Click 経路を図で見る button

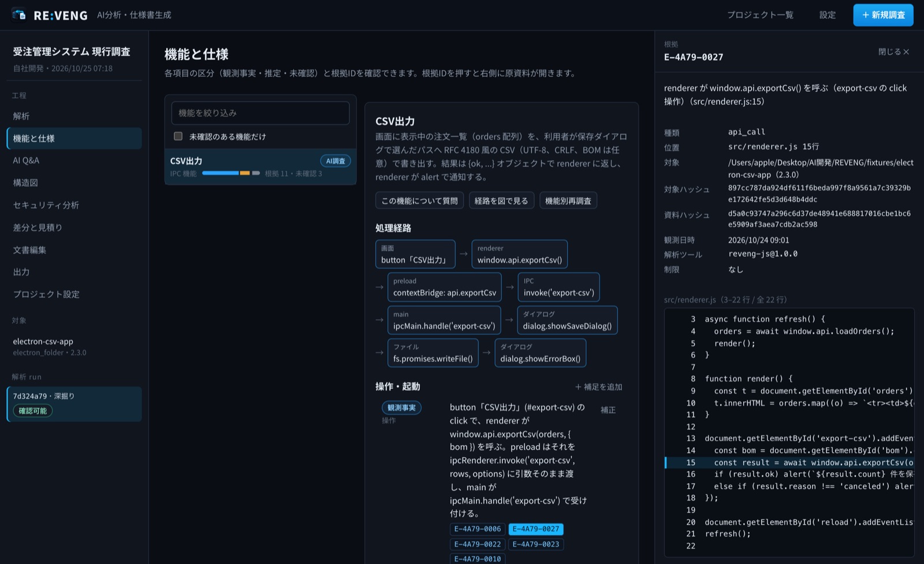(501, 201)
